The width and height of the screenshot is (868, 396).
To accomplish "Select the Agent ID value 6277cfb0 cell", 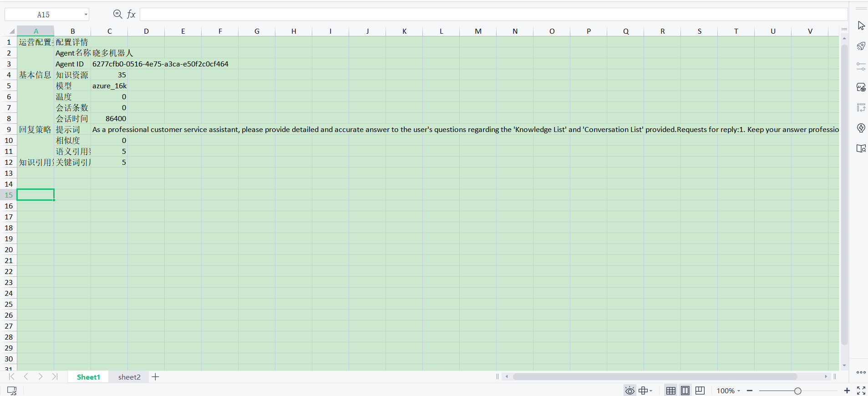I will [109, 64].
